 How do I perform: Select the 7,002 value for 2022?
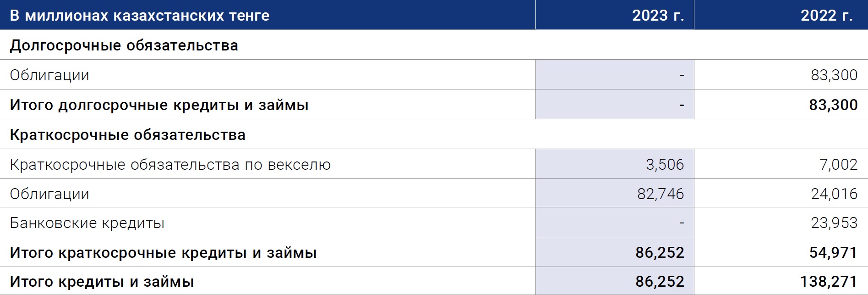pos(838,164)
